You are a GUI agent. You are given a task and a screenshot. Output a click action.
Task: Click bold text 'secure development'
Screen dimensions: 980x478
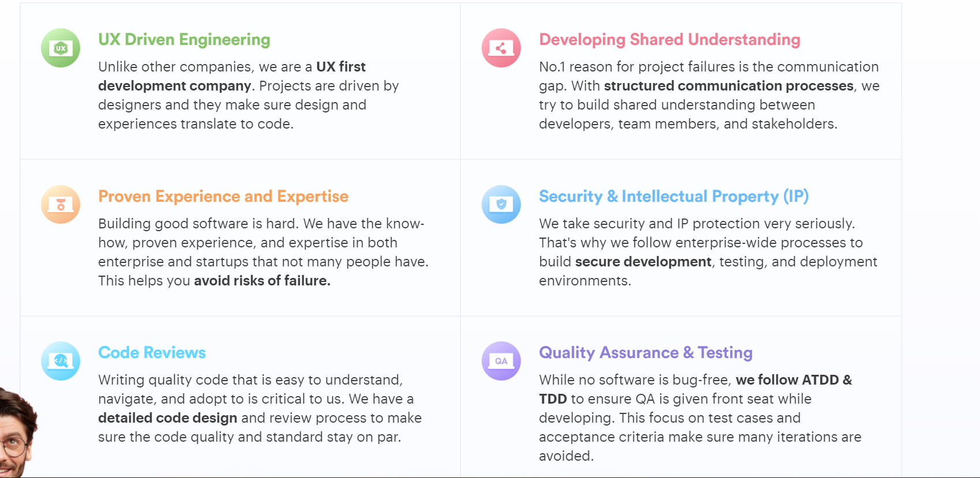click(643, 262)
